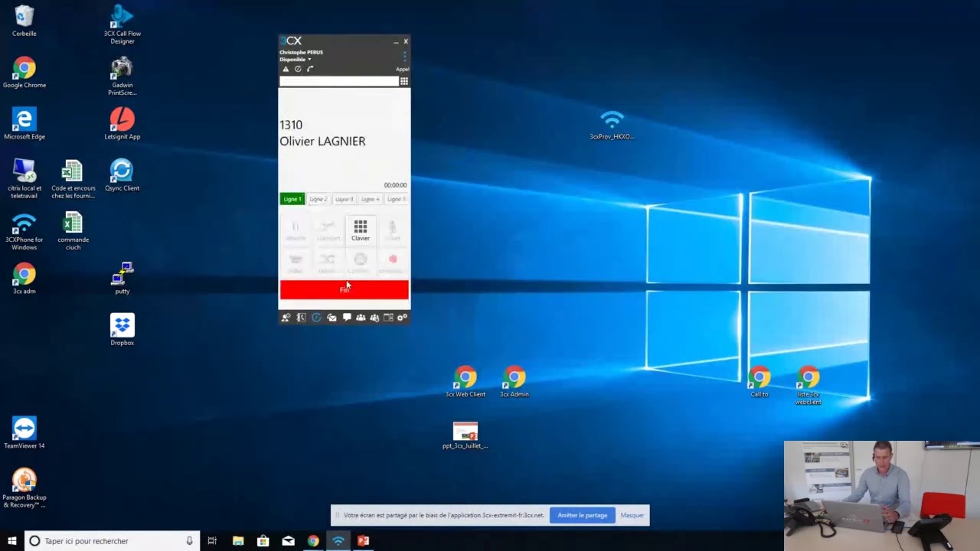
Task: Select the putty desktop icon
Action: pyautogui.click(x=122, y=279)
